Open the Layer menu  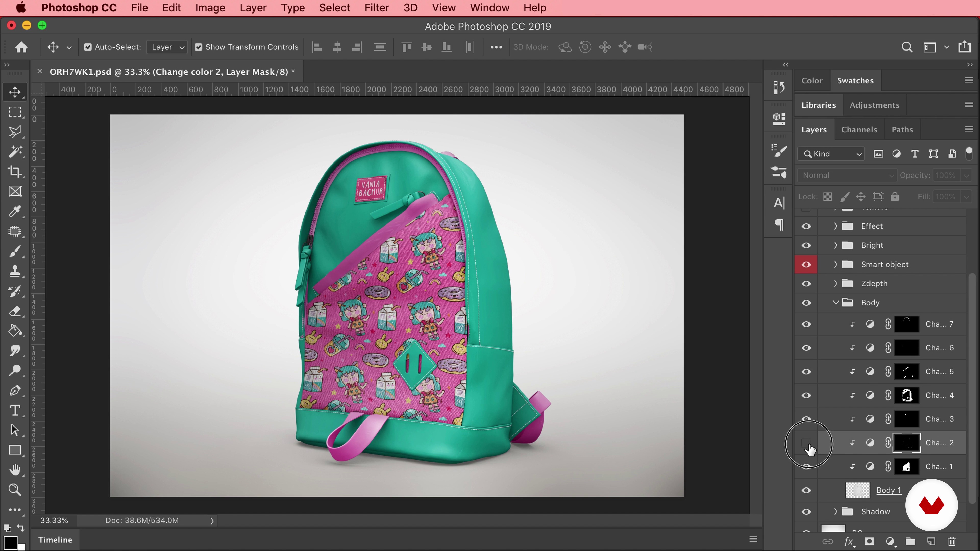click(253, 8)
